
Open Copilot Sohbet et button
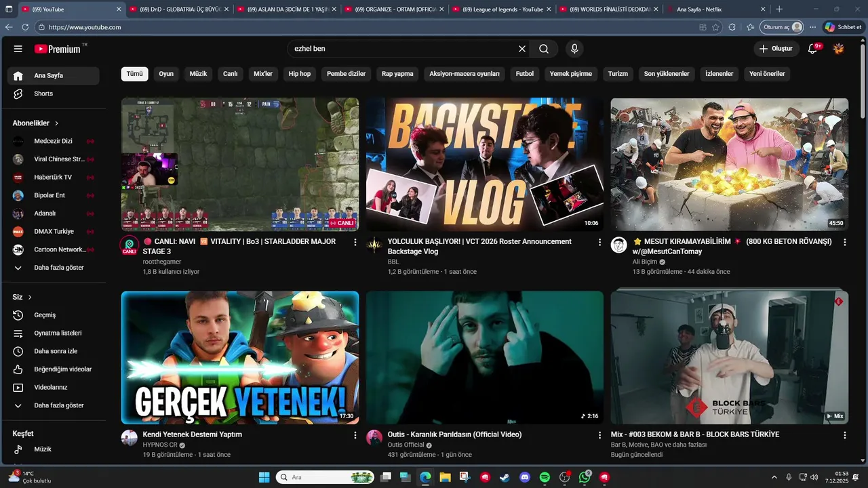843,27
